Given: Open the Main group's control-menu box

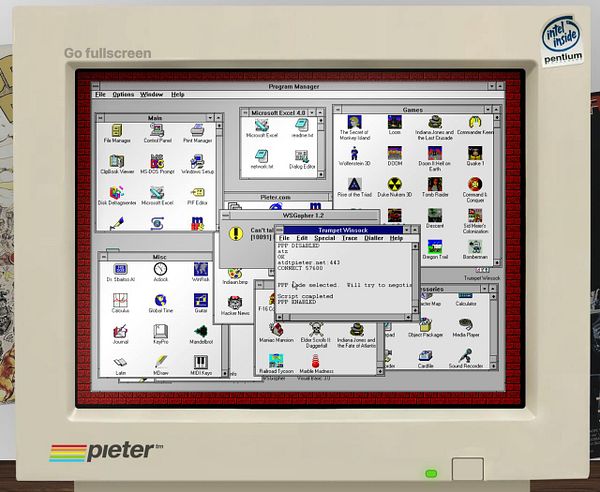Looking at the screenshot, I should click(100, 117).
